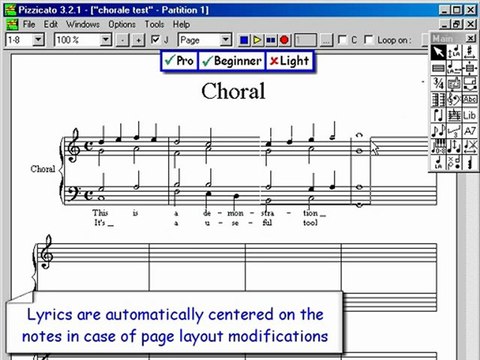
Task: Choose the note LA vertical-move tool
Action: tap(454, 52)
